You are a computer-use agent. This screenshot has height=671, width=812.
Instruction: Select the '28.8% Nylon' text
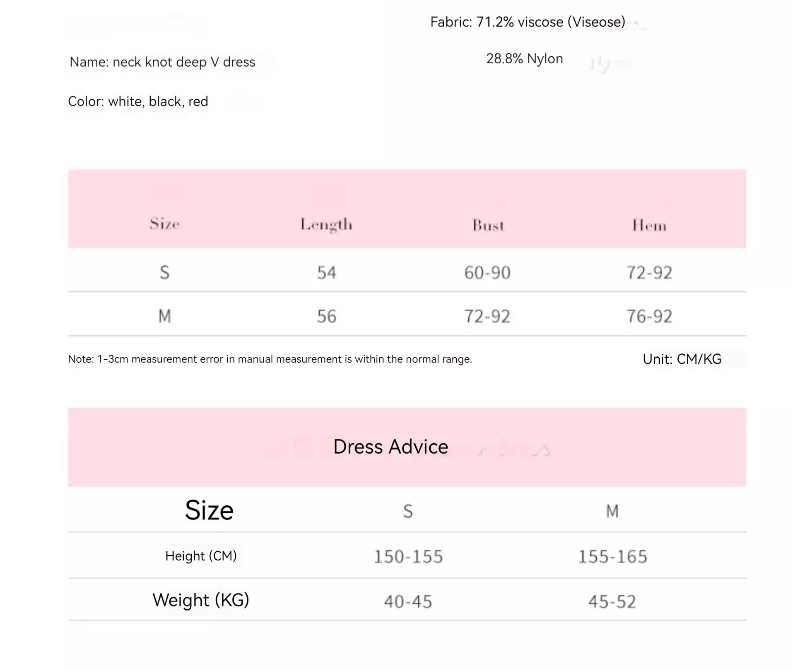[524, 59]
